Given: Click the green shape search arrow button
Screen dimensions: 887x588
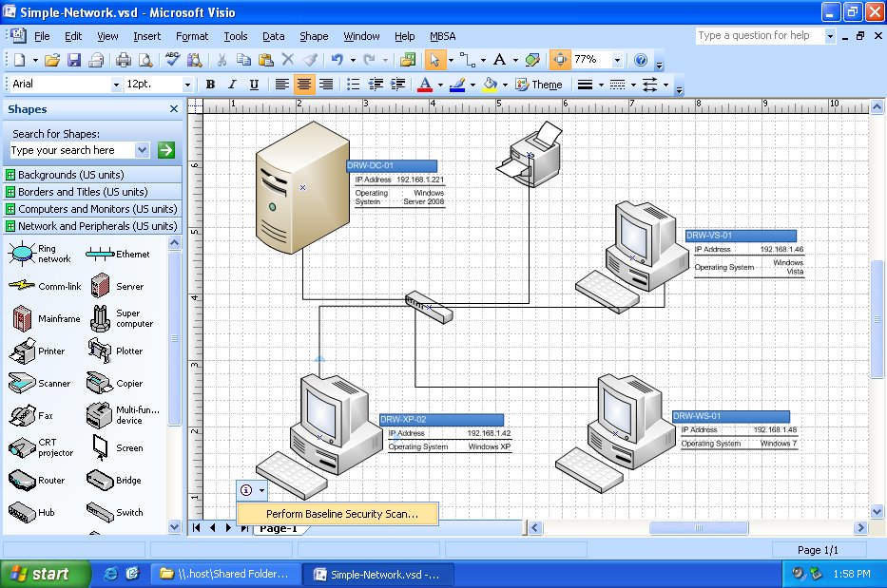Looking at the screenshot, I should (164, 150).
